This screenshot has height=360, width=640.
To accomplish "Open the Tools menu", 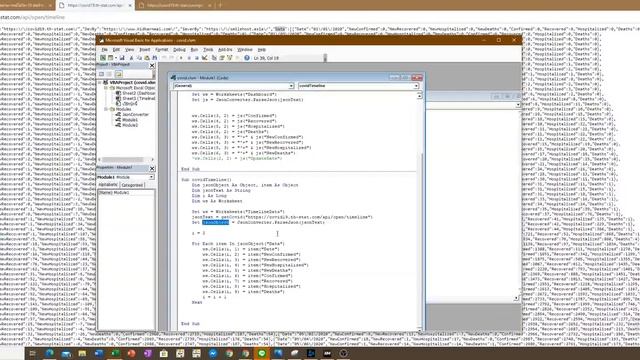I will pyautogui.click(x=208, y=49).
